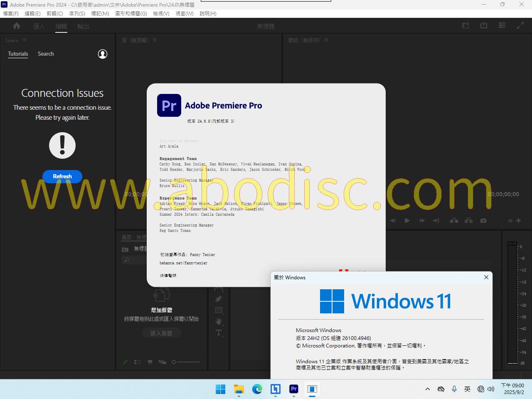Adjust the Project panel thumbnail zoom slider
This screenshot has height=399, width=532.
(186, 362)
